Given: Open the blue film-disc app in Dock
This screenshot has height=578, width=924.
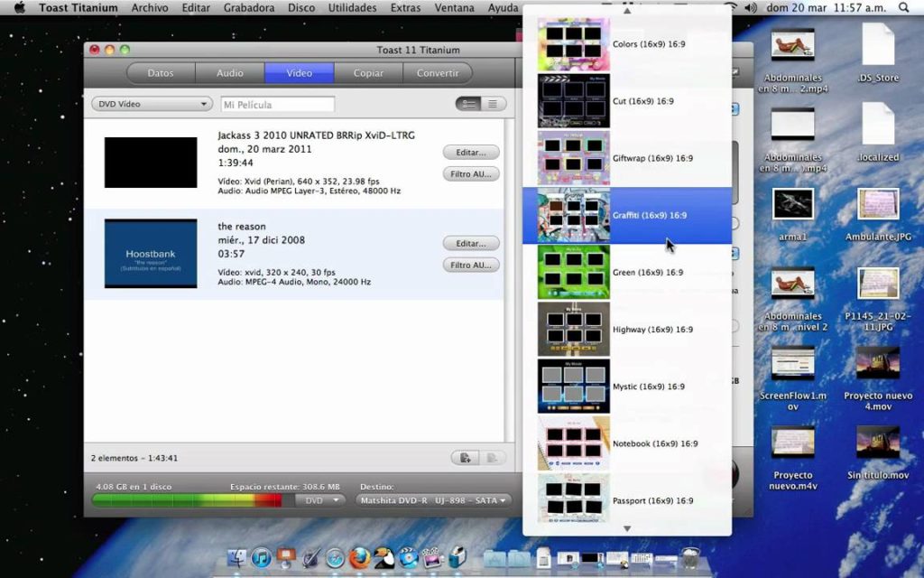Looking at the screenshot, I should tap(408, 558).
